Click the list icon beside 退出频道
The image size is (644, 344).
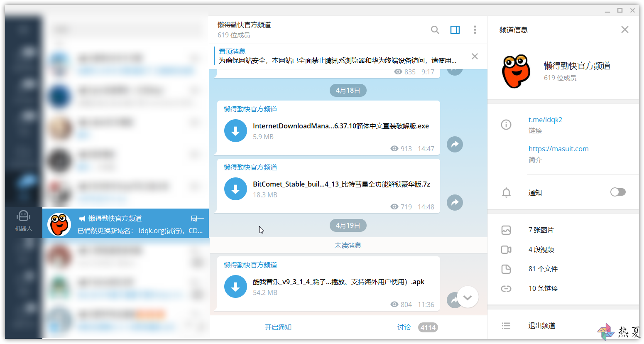[506, 326]
